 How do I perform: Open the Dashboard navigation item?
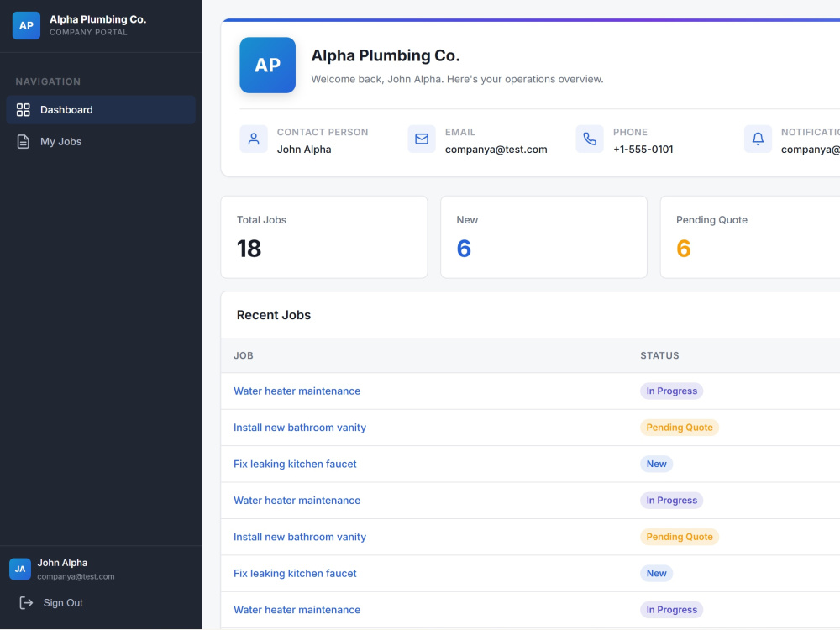(x=101, y=110)
